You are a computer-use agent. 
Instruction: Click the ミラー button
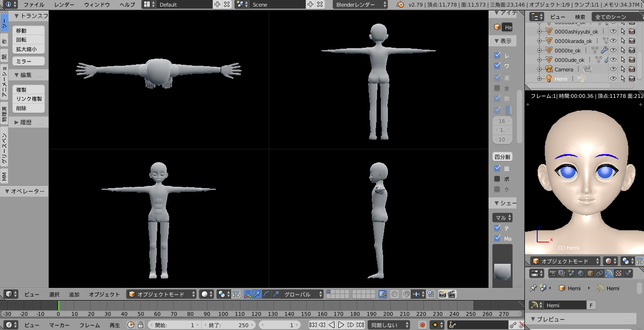tap(28, 61)
